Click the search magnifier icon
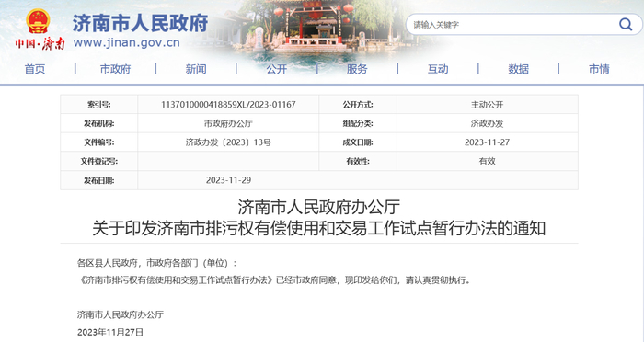Viewport: 644px width, 342px height. click(625, 25)
